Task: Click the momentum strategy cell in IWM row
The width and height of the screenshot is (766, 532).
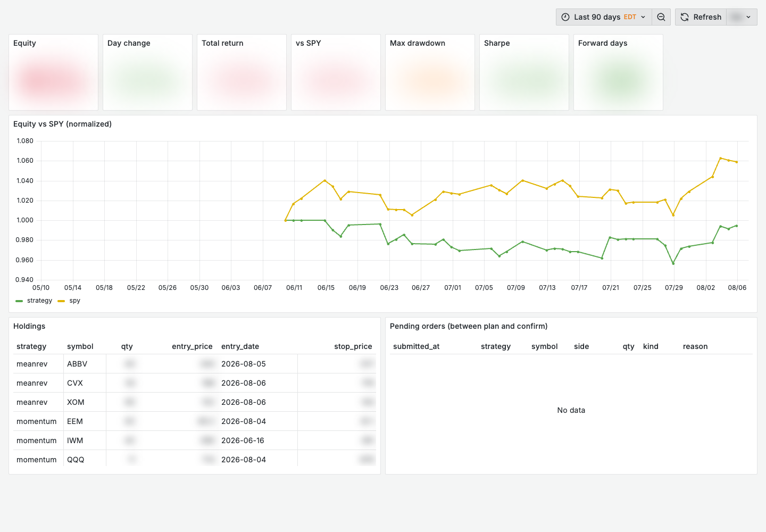Action: click(x=38, y=440)
